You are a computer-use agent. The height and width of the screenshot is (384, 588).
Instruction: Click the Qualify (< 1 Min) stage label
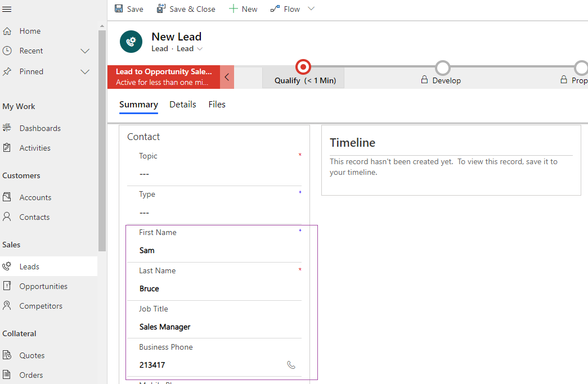[305, 80]
